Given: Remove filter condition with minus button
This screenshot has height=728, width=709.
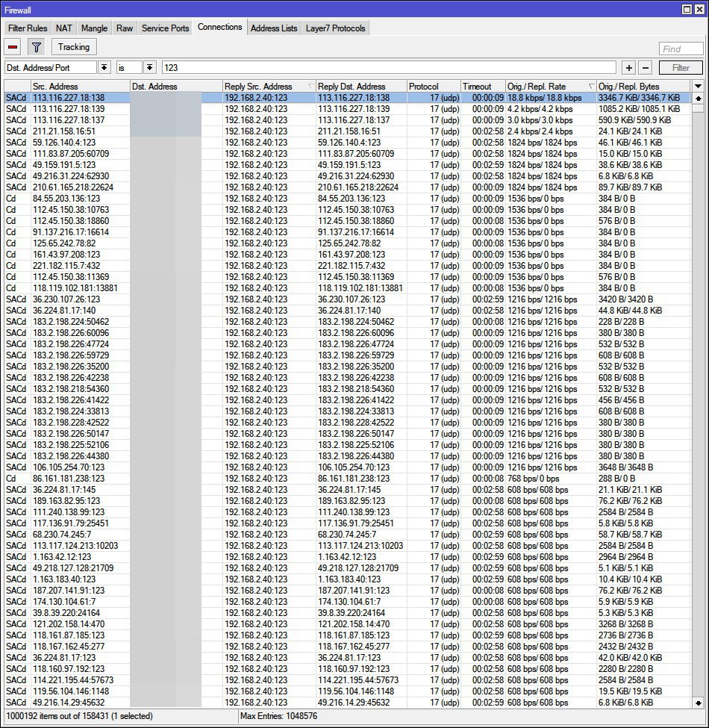Looking at the screenshot, I should [646, 68].
